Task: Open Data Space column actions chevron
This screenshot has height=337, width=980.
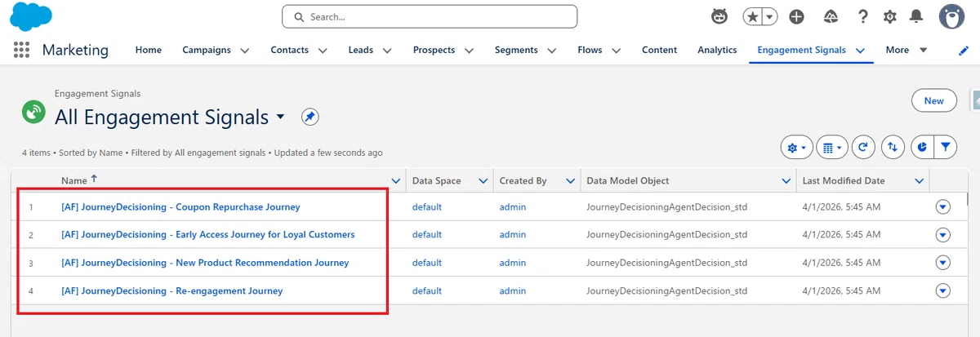Action: tap(483, 181)
